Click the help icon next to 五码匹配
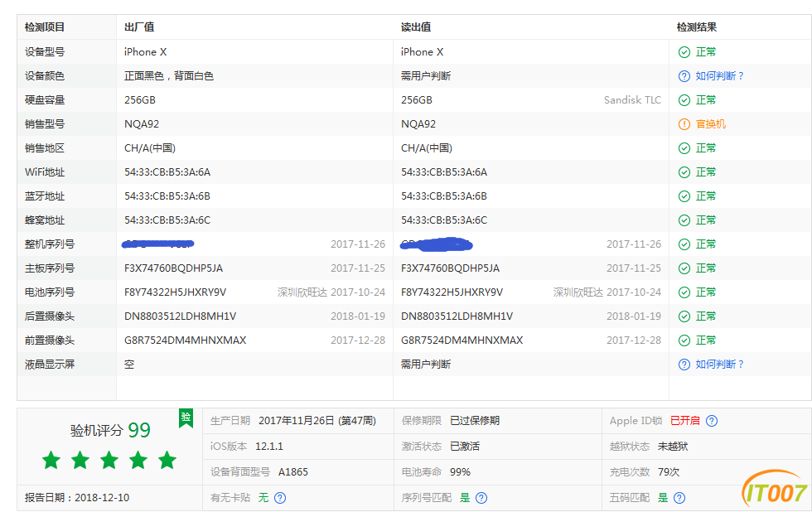812x512 pixels. (679, 498)
